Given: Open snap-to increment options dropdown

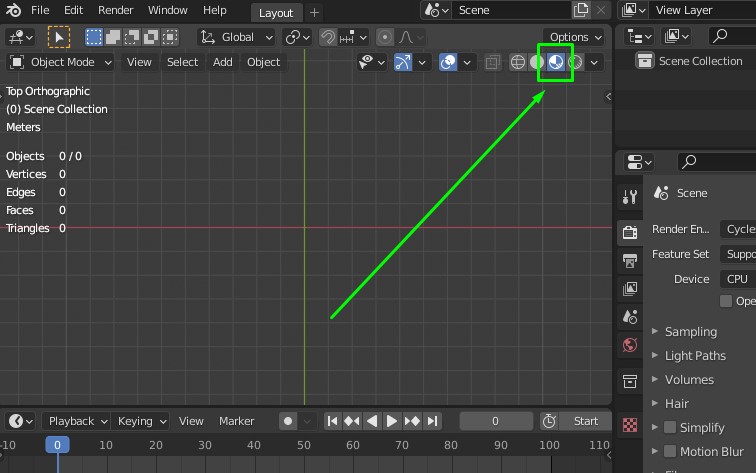Looking at the screenshot, I should pos(353,37).
